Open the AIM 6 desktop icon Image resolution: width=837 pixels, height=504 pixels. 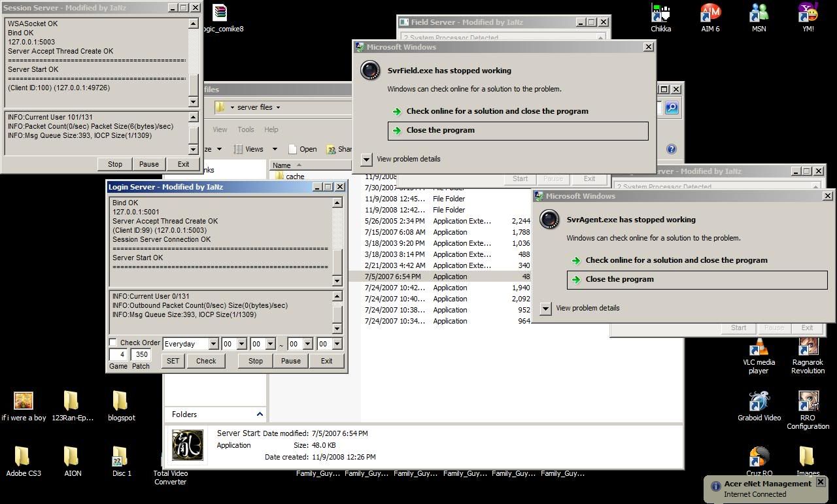pyautogui.click(x=710, y=13)
